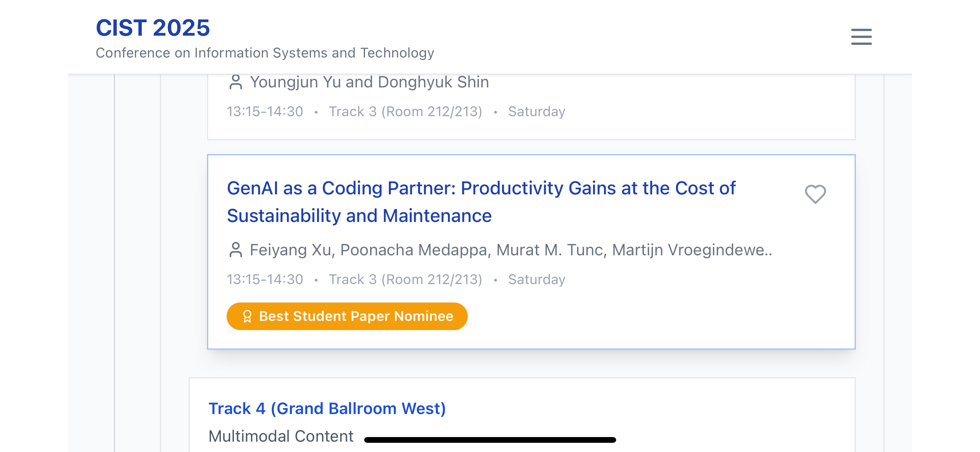Tap the black home indicator bar

click(490, 440)
